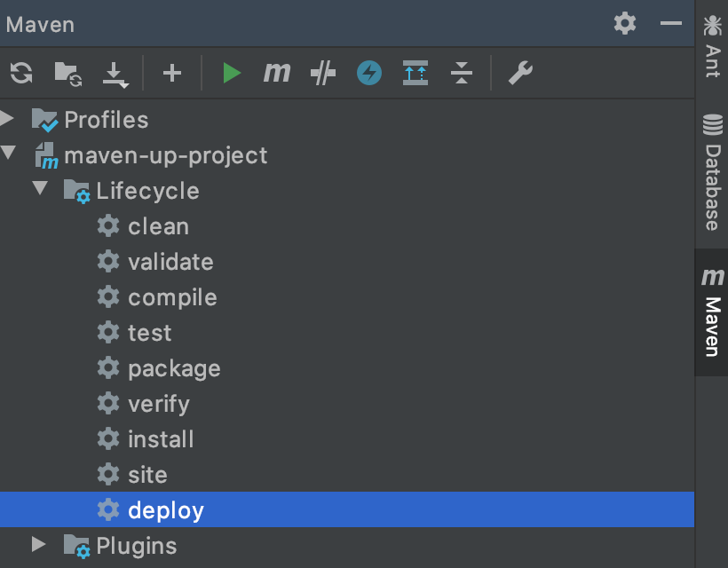Click the Plugins folder icon
The width and height of the screenshot is (728, 568).
coord(76,546)
